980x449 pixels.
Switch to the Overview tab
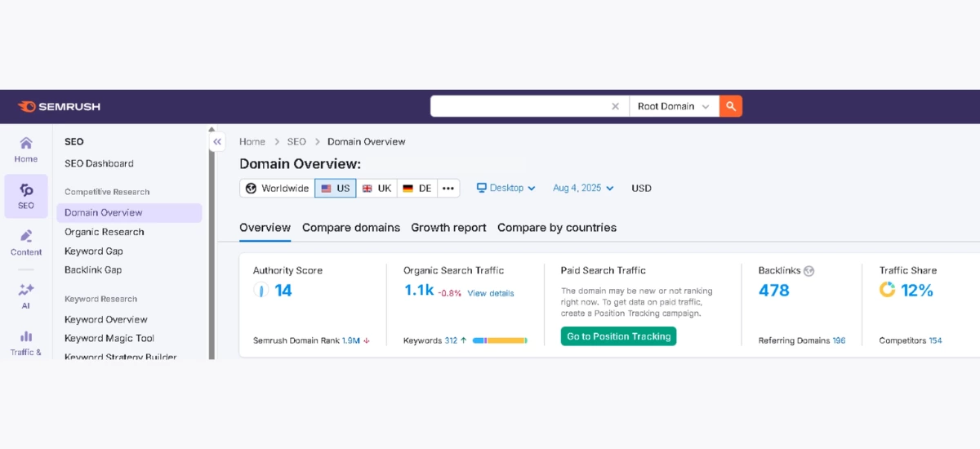pos(265,228)
